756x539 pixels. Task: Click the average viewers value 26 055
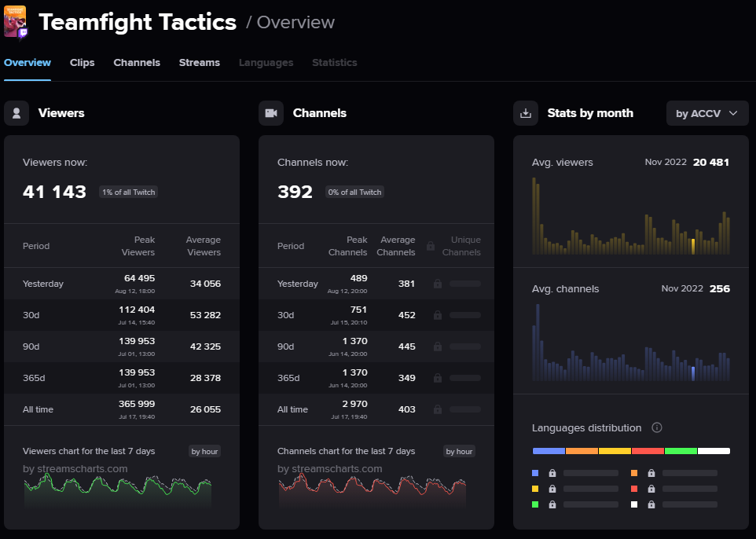click(x=205, y=409)
